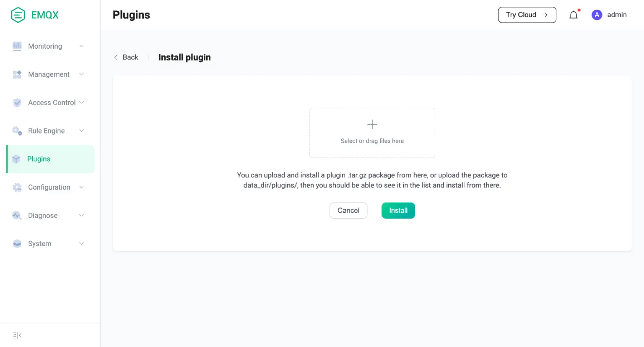Click the Rule Engine gears icon
Viewport: 644px width, 347px height.
click(x=17, y=131)
